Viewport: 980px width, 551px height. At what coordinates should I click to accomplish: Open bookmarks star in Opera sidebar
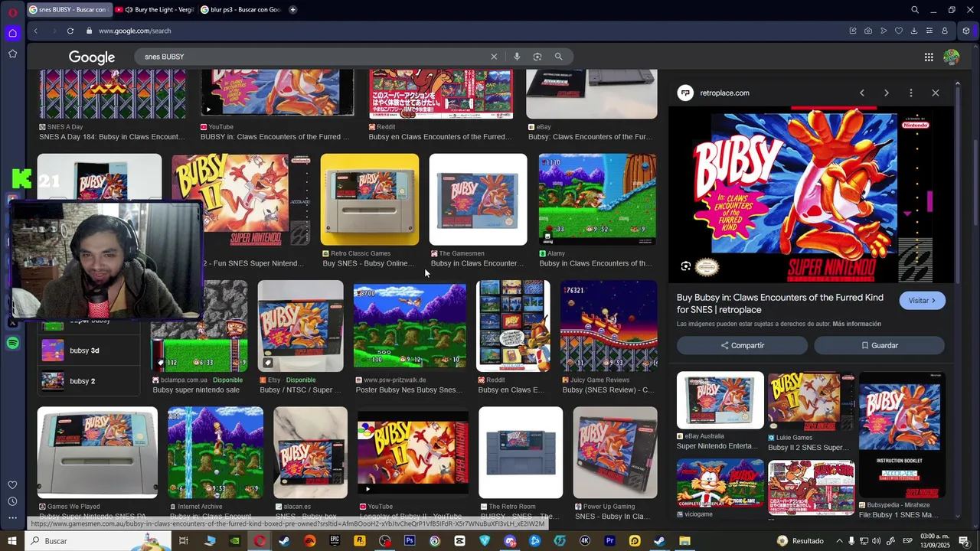point(12,54)
